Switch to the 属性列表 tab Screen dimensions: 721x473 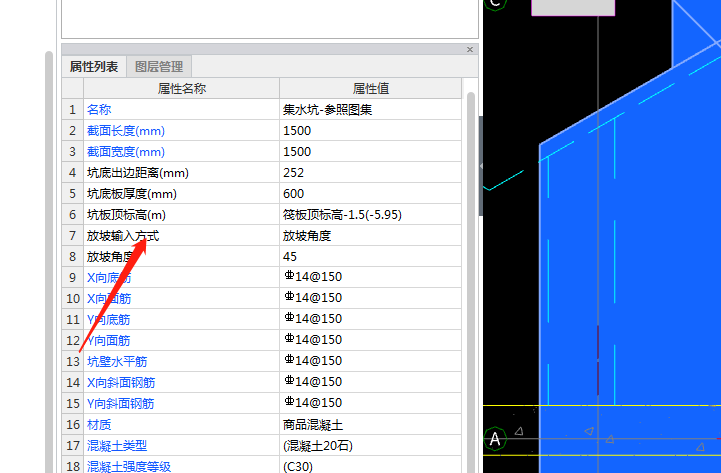pyautogui.click(x=94, y=67)
